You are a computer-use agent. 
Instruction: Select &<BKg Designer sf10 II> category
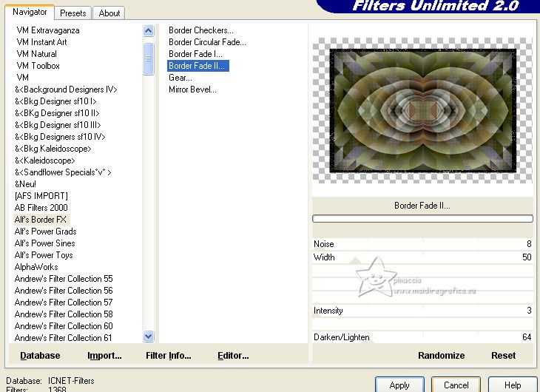57,113
